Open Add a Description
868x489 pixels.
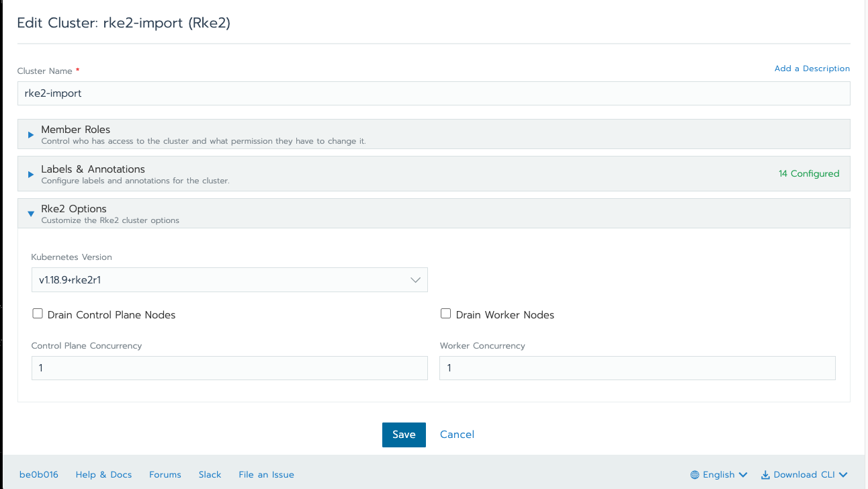[x=812, y=68]
